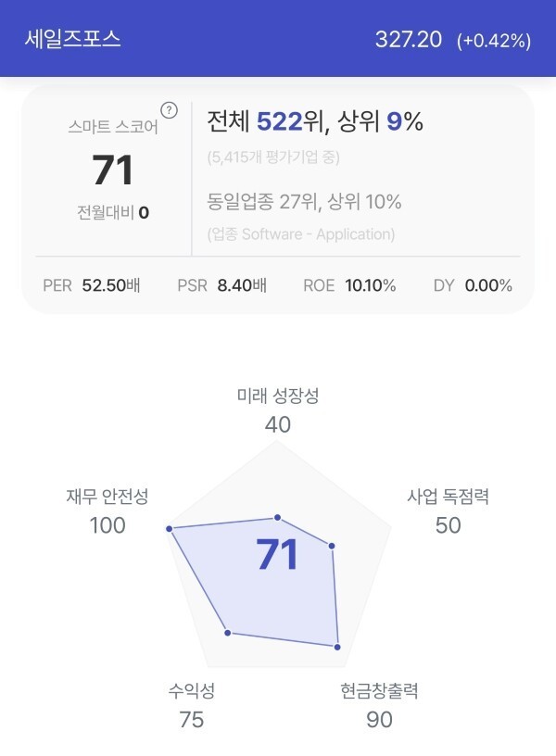Click the 327.20 stock price
556x756 pixels.
(409, 40)
